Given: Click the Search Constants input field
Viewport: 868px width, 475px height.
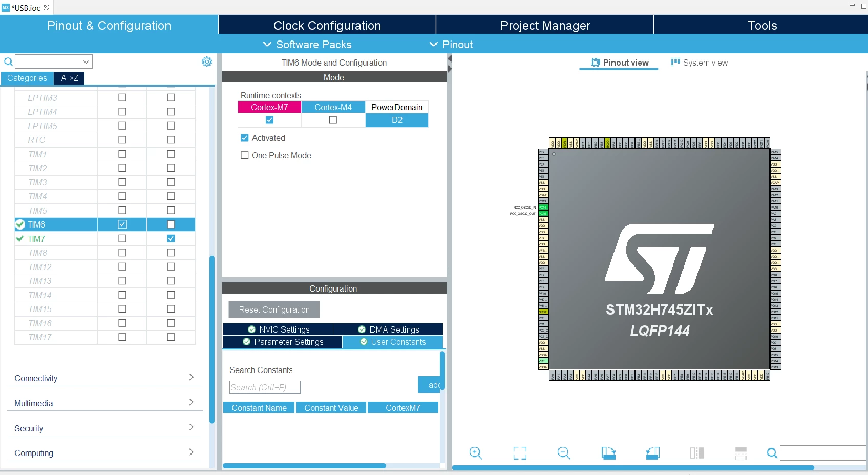Looking at the screenshot, I should [x=265, y=387].
